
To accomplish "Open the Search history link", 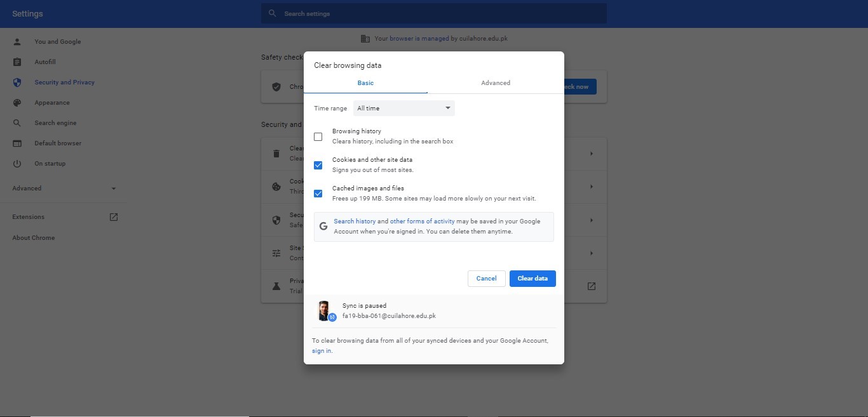I will (x=355, y=222).
